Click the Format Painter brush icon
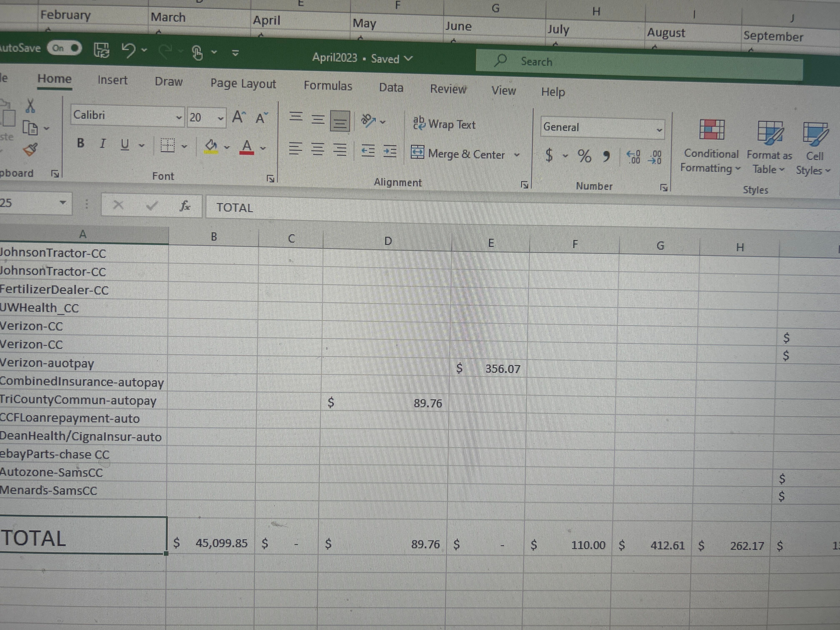This screenshot has height=630, width=840. click(30, 150)
